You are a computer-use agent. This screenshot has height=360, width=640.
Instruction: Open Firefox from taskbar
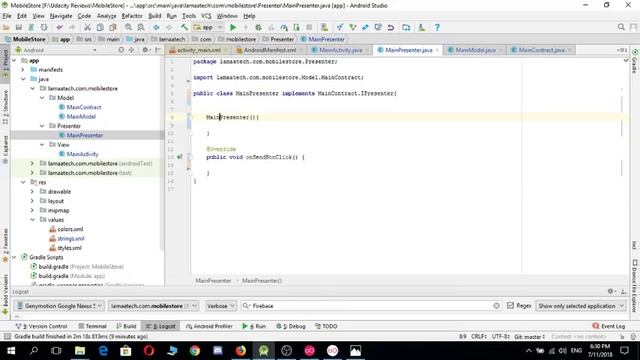[241, 351]
